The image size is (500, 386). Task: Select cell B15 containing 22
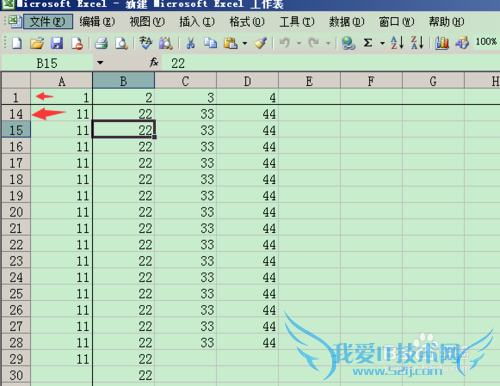point(124,130)
